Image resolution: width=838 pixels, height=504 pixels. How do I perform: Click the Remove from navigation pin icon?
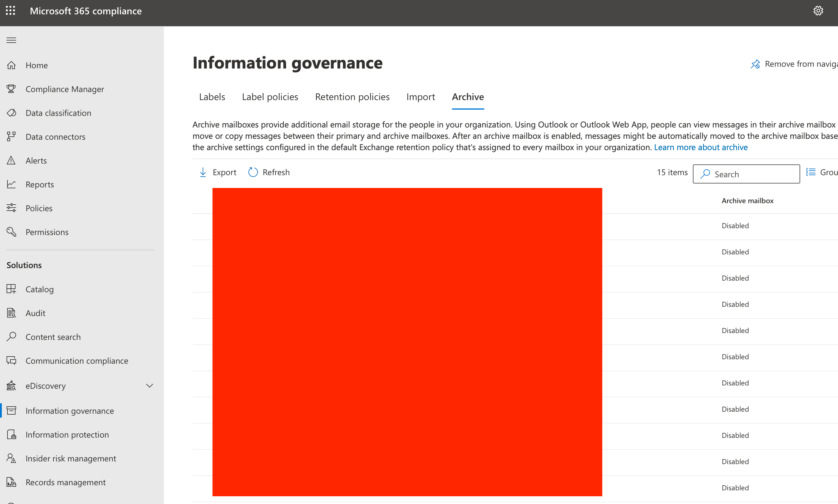pos(755,64)
